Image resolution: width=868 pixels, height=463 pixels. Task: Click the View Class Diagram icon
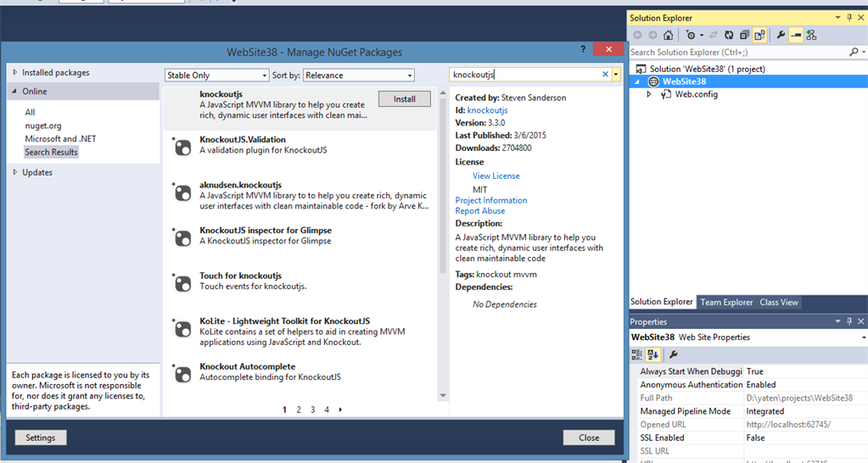click(x=811, y=35)
